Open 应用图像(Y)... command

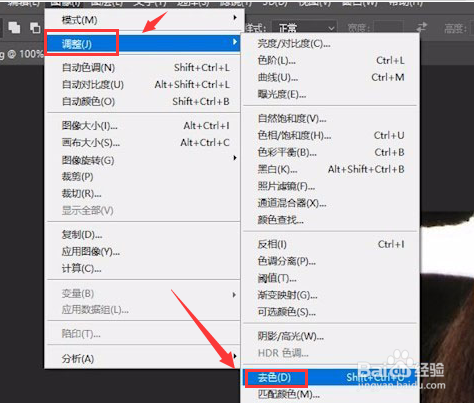coord(143,251)
